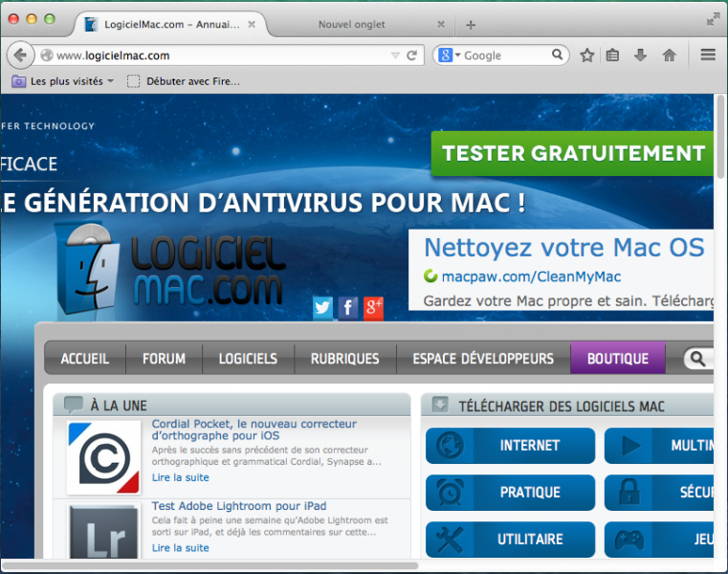Screen dimensions: 728x574
Task: Enter full screen with the arrows icon
Action: (x=713, y=19)
